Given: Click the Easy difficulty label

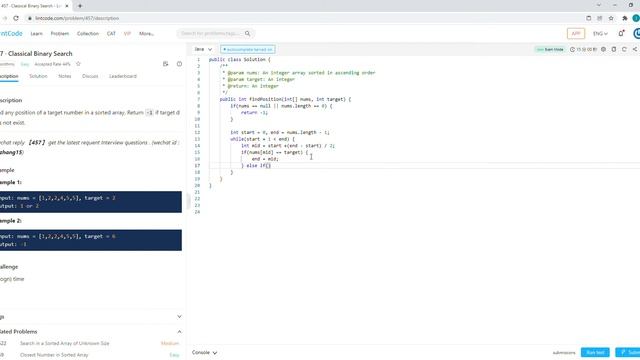Looking at the screenshot, I should tap(25, 64).
